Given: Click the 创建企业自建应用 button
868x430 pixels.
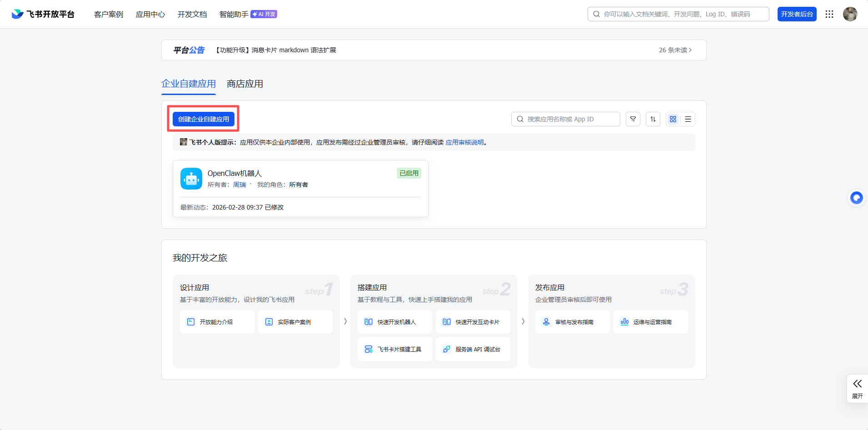Looking at the screenshot, I should [x=204, y=119].
